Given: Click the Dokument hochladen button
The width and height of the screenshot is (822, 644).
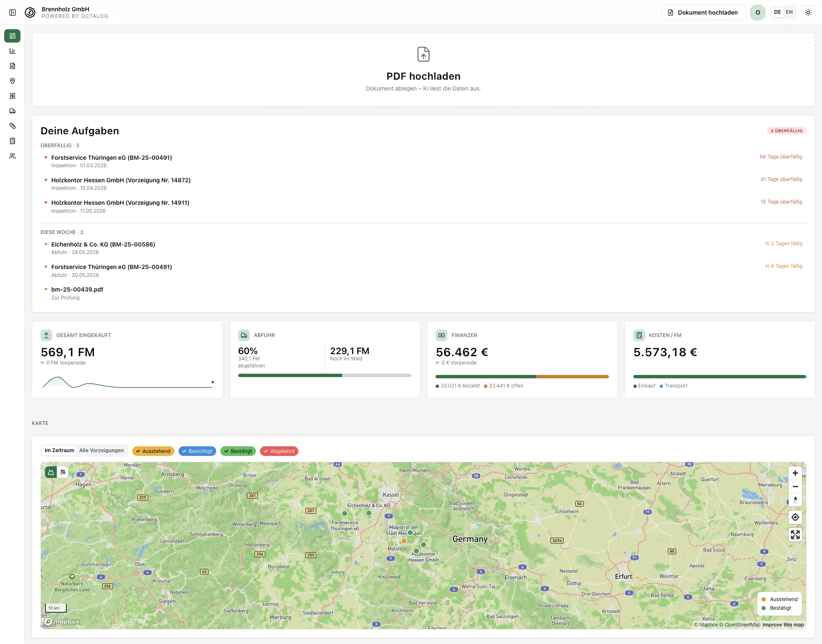Looking at the screenshot, I should coord(703,13).
